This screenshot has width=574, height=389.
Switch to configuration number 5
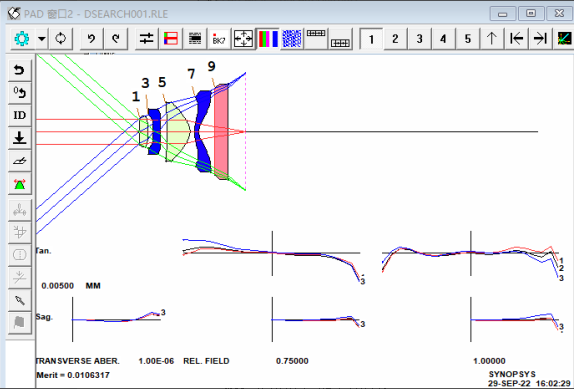tap(467, 38)
